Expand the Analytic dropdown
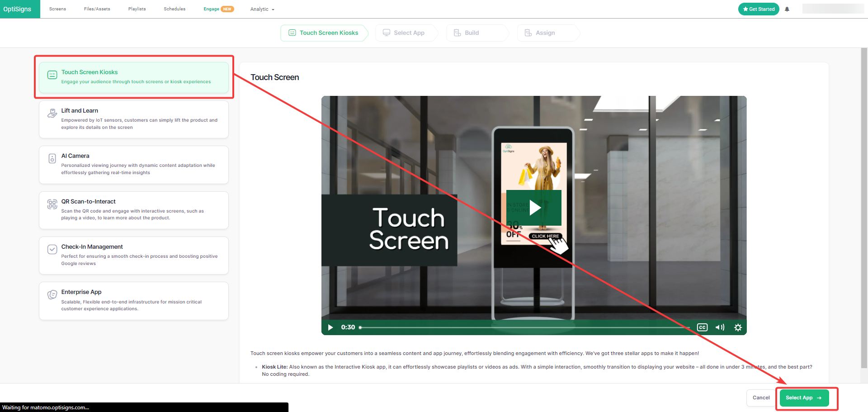 coord(262,9)
